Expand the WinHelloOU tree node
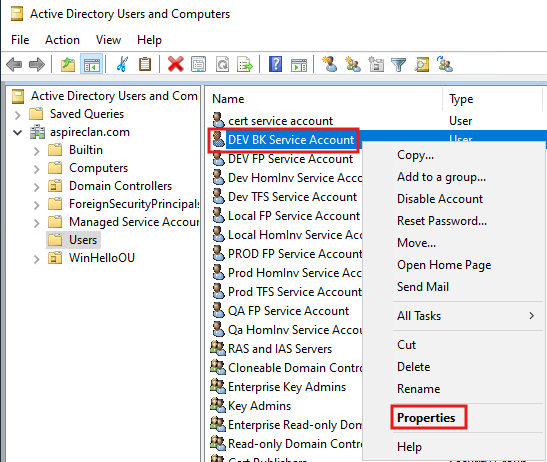547x462 pixels. pyautogui.click(x=36, y=259)
